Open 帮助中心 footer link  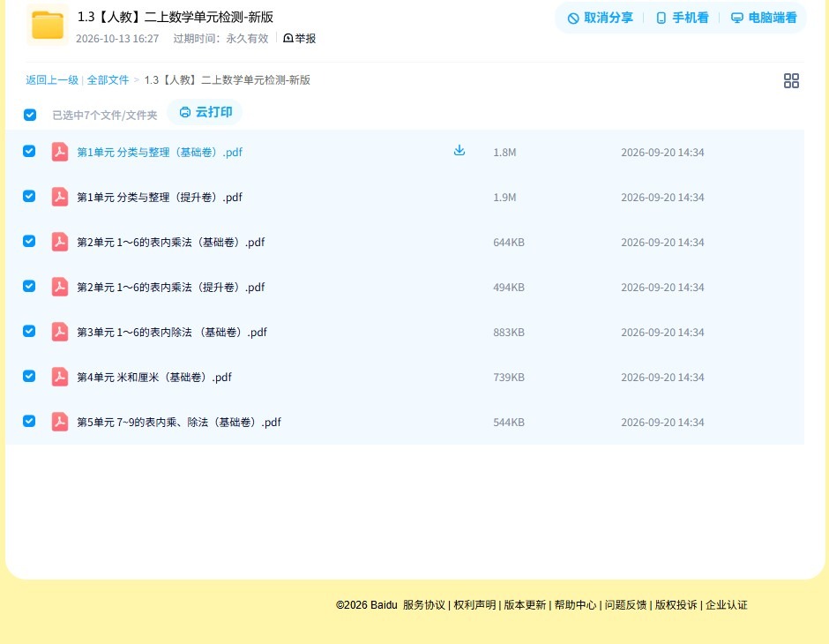[575, 605]
